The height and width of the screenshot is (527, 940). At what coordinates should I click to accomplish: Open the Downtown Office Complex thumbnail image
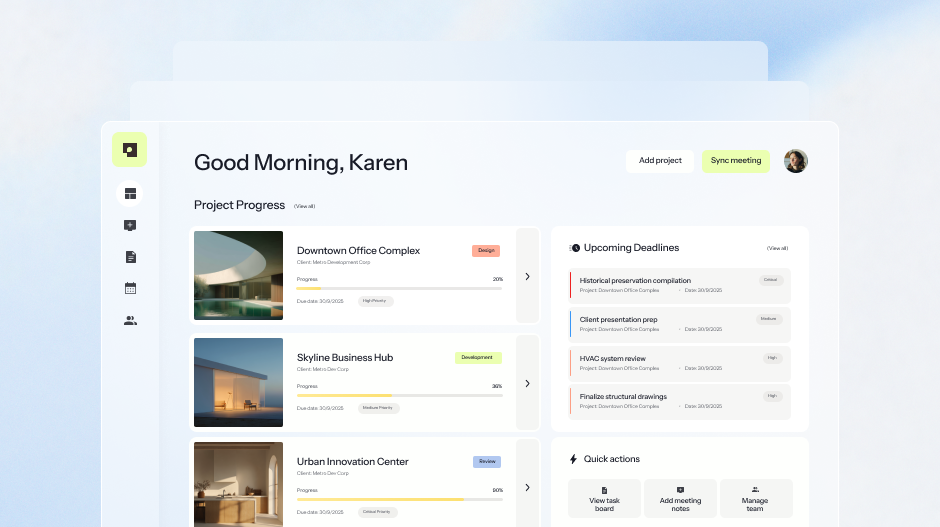click(239, 276)
